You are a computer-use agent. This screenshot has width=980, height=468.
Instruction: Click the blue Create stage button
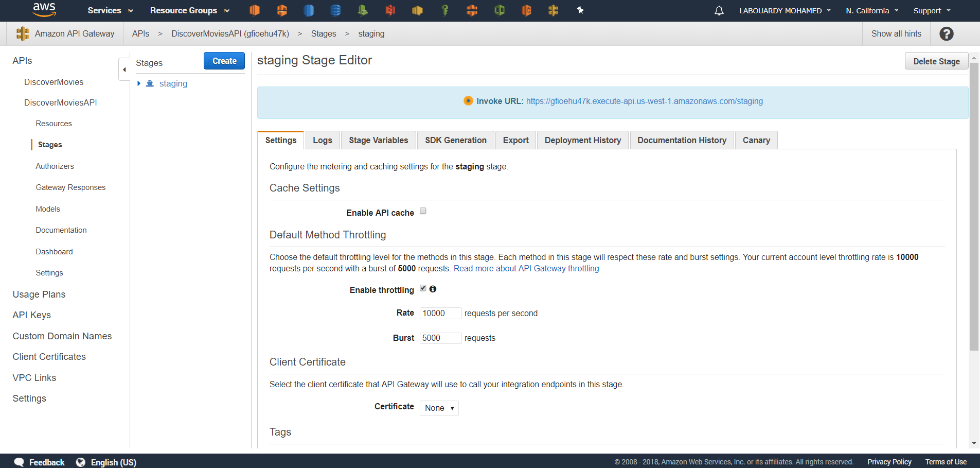pyautogui.click(x=224, y=61)
